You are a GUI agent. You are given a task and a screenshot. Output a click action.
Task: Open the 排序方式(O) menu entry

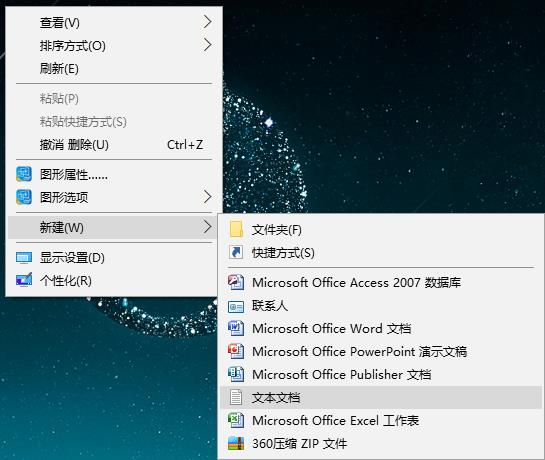114,46
